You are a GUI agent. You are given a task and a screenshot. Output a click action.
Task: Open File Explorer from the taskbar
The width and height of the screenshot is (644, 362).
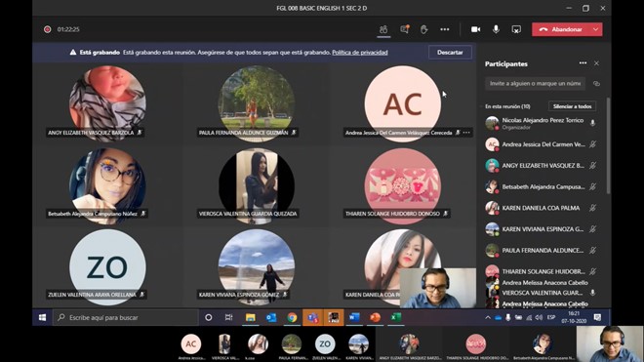click(250, 317)
